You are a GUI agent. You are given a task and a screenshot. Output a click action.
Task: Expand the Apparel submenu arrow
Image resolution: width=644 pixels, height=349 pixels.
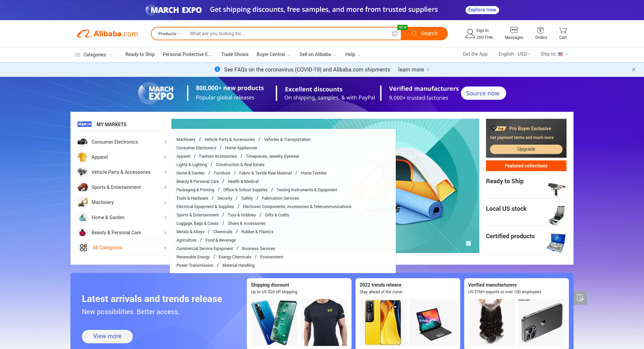(x=165, y=157)
